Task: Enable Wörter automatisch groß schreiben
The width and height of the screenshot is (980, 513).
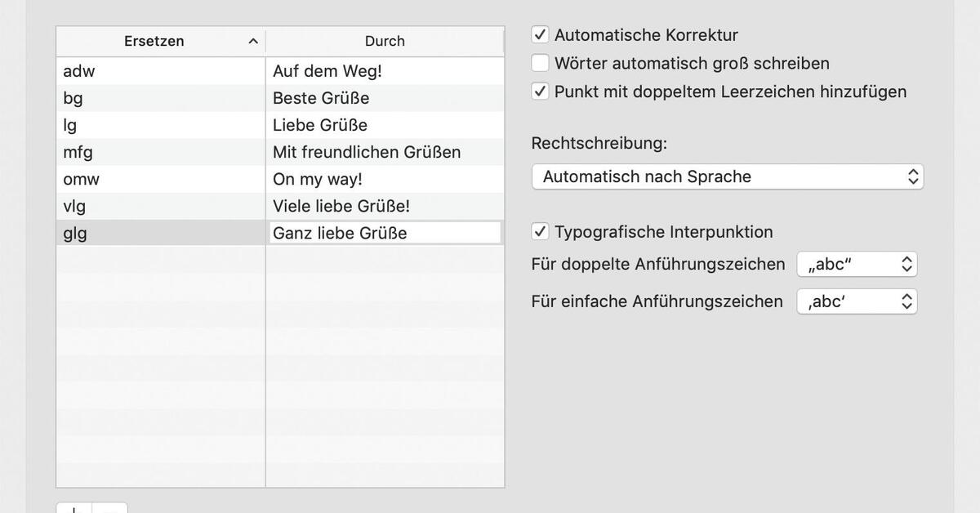Action: click(x=539, y=62)
